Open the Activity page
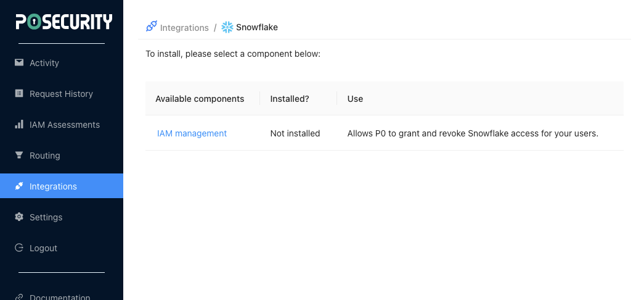 click(44, 63)
